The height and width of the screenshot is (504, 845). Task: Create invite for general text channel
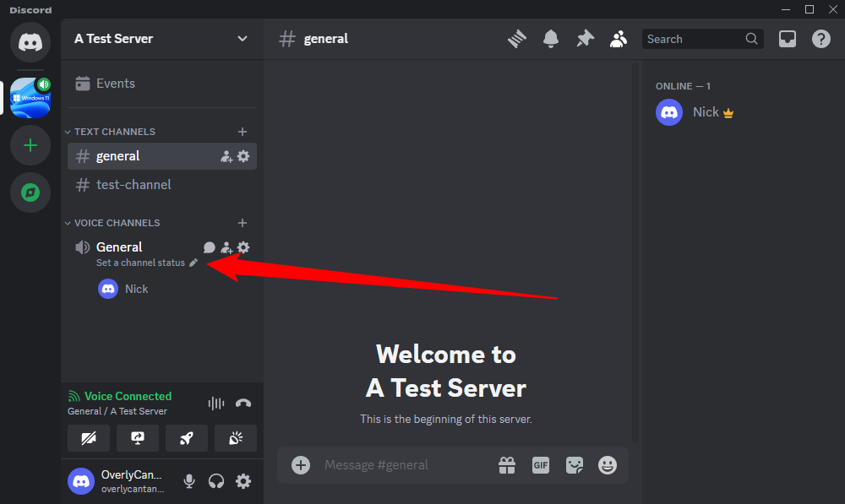click(x=226, y=157)
